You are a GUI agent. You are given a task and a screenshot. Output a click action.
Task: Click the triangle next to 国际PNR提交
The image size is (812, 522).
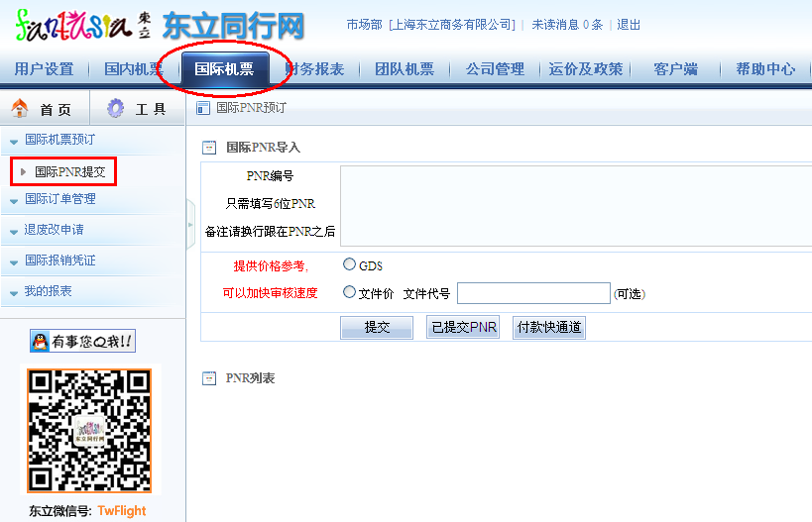[x=24, y=171]
